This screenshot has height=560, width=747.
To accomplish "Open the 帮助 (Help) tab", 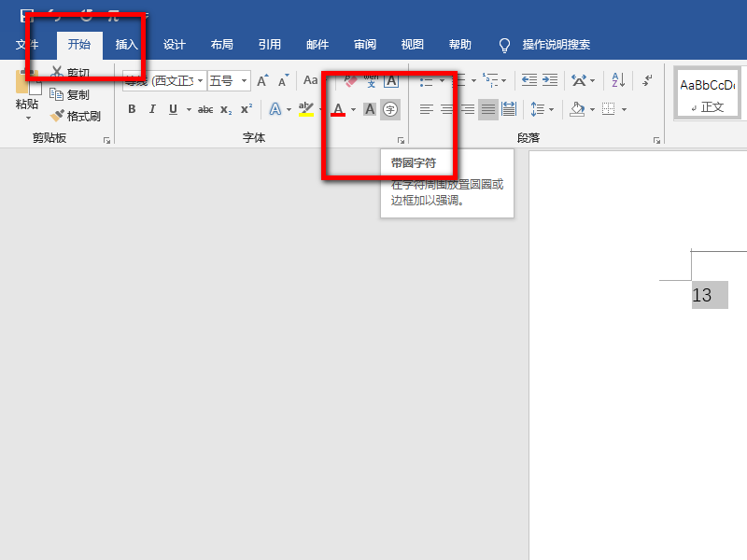I will 459,45.
